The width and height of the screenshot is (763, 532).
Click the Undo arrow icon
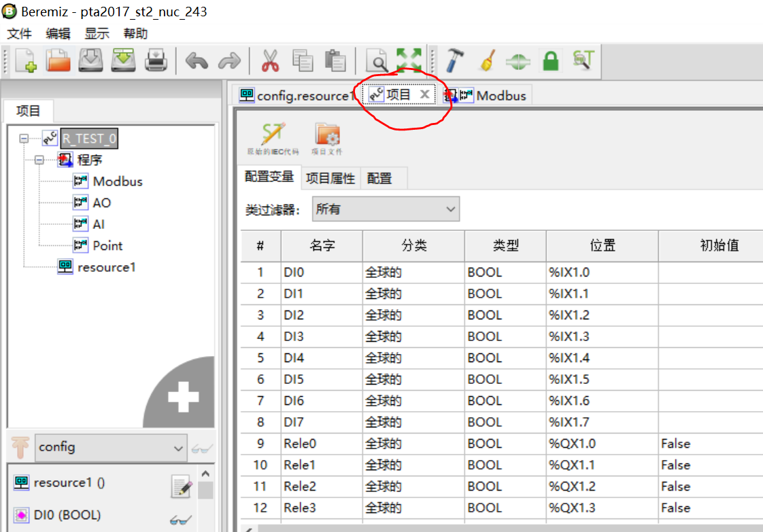tap(196, 60)
